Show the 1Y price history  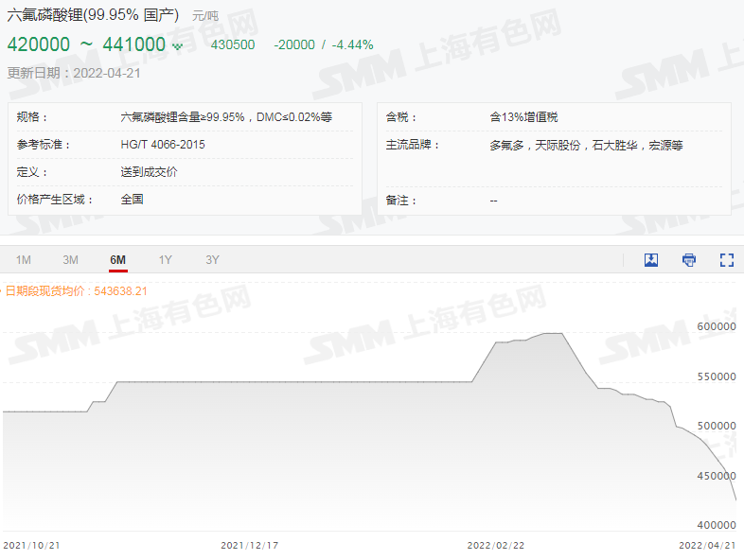[166, 260]
